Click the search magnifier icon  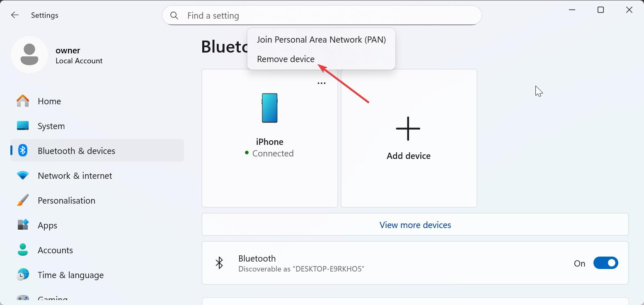[174, 16]
